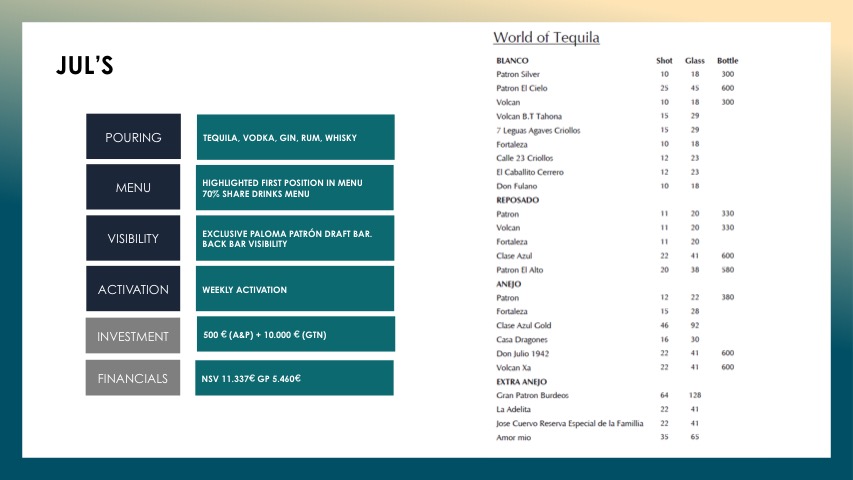The height and width of the screenshot is (480, 853).
Task: Select the NSV 11.337€ GP 5.460€ box
Action: click(295, 378)
